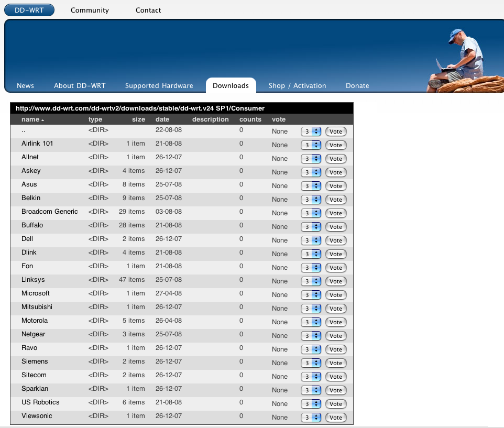Click Vote button for Askey
The image size is (504, 428).
(x=336, y=172)
